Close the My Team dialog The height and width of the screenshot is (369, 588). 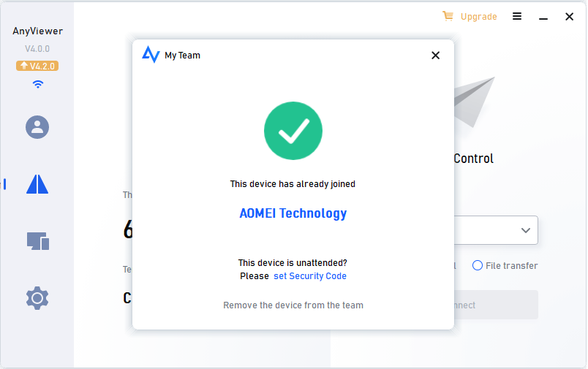(x=435, y=56)
